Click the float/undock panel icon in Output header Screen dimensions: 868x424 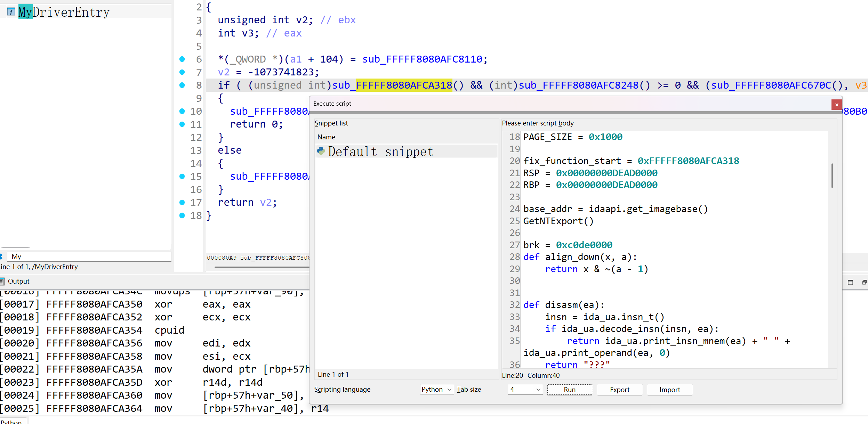tap(864, 282)
